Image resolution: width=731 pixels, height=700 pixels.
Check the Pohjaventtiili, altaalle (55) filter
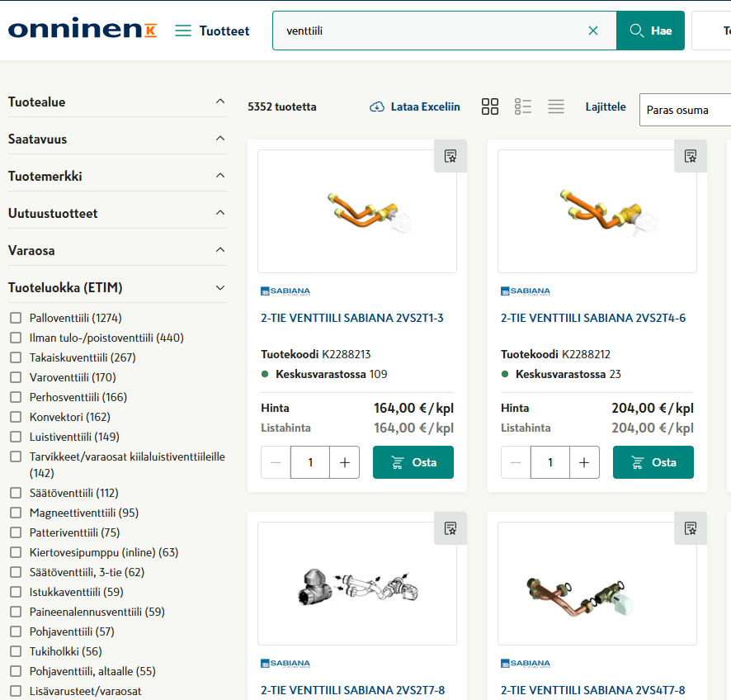[x=16, y=672]
